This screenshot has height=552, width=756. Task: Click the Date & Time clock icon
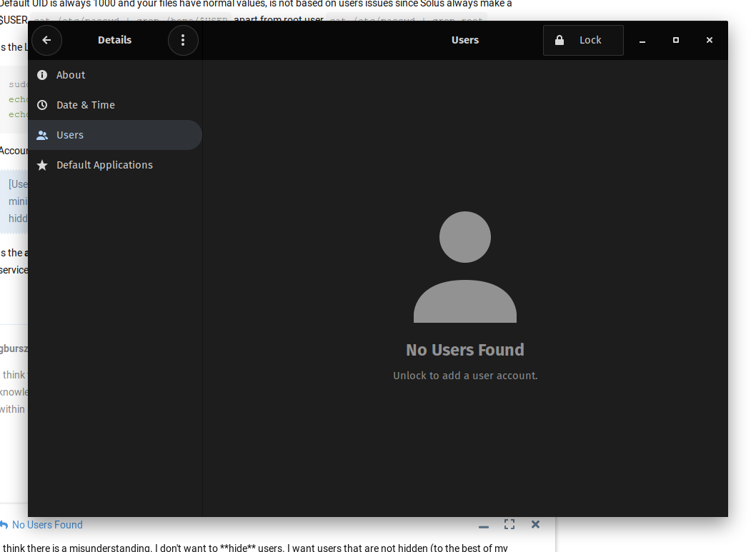(42, 105)
